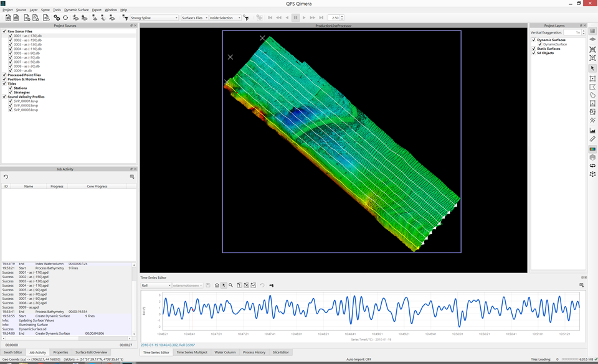598x364 pixels.
Task: Switch to the Water Column tab
Action: 225,352
